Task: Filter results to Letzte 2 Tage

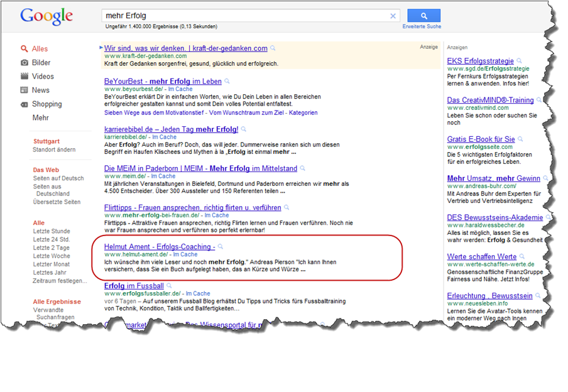Action: 51,248
